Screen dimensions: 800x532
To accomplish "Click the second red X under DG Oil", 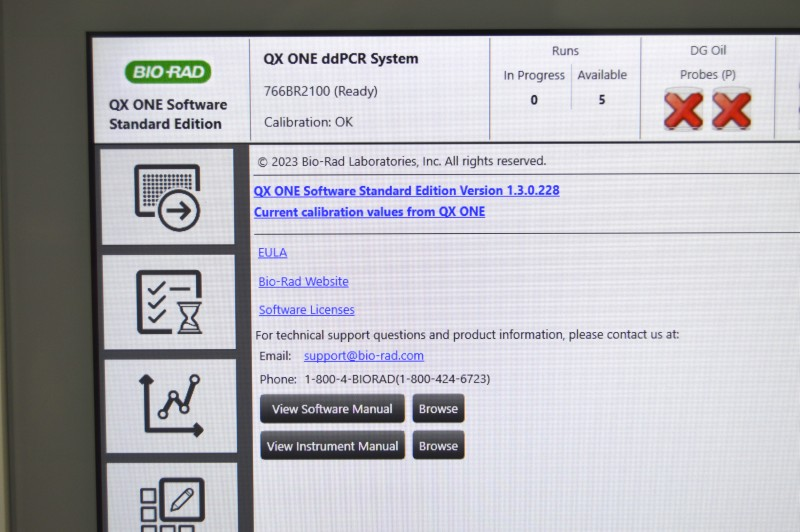I will tap(731, 109).
